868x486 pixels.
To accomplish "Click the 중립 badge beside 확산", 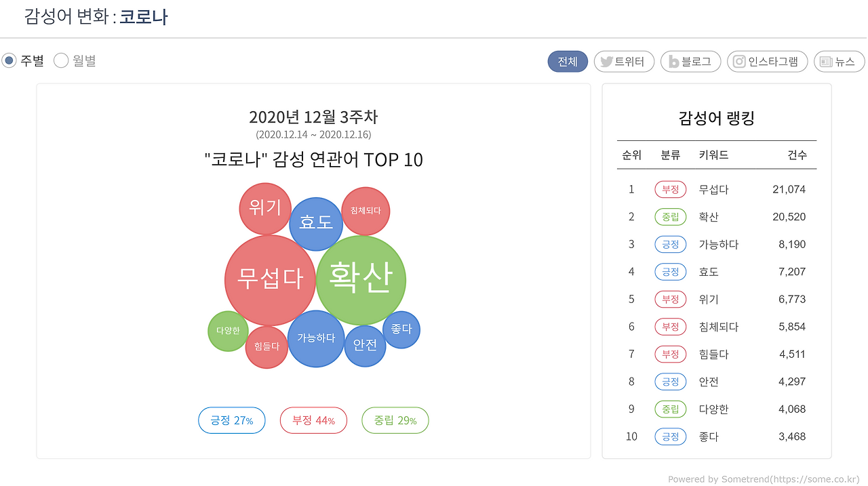I will [x=670, y=216].
